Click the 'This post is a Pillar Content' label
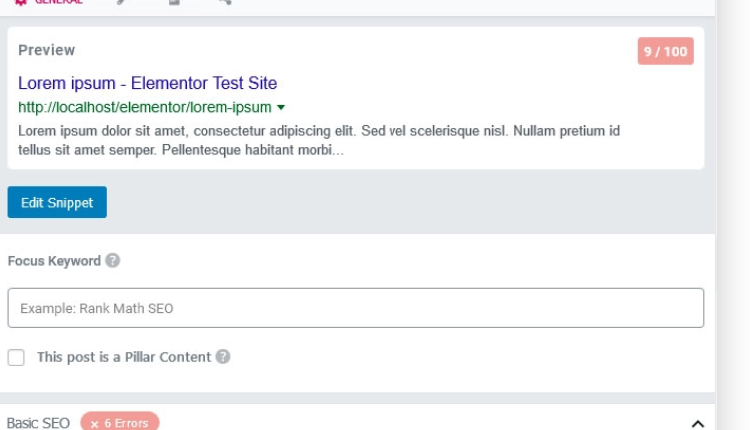The image size is (750, 430). coord(123,357)
